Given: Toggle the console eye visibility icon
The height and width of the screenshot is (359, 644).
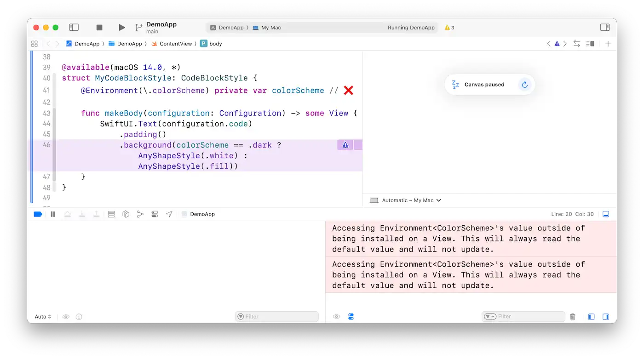Looking at the screenshot, I should (336, 317).
